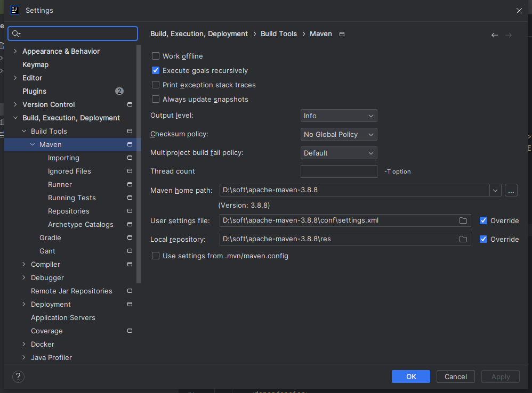Collapse the Build, Execution, Deployment node
This screenshot has height=393, width=532.
(15, 118)
